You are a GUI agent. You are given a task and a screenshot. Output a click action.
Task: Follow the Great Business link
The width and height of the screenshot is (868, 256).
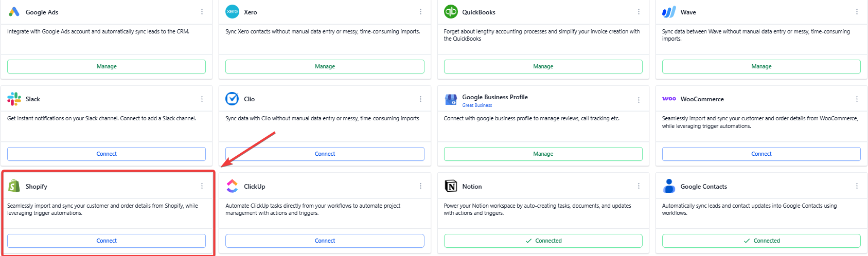(477, 105)
